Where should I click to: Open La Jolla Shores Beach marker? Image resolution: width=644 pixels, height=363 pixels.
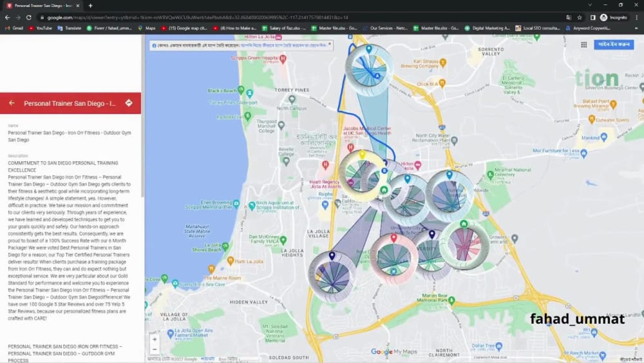tap(225, 246)
